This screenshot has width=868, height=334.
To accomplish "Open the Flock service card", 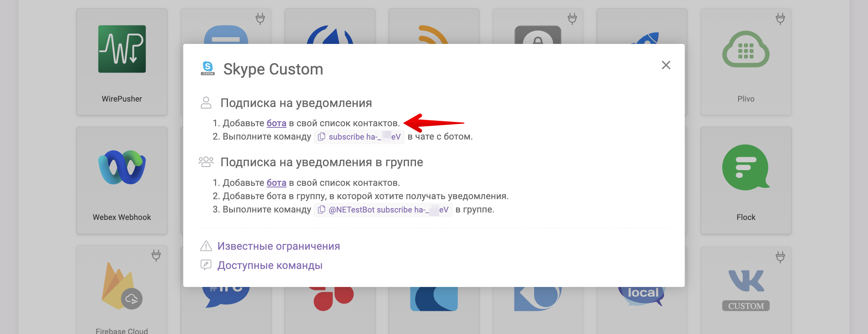I will (x=746, y=180).
